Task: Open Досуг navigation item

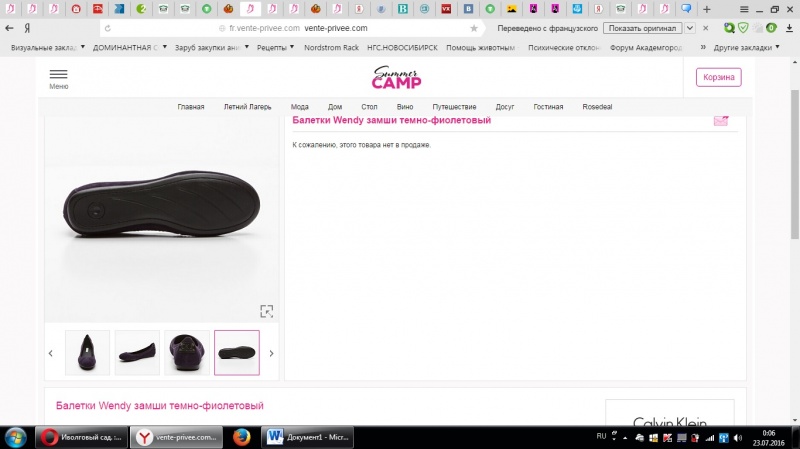Action: click(x=505, y=107)
